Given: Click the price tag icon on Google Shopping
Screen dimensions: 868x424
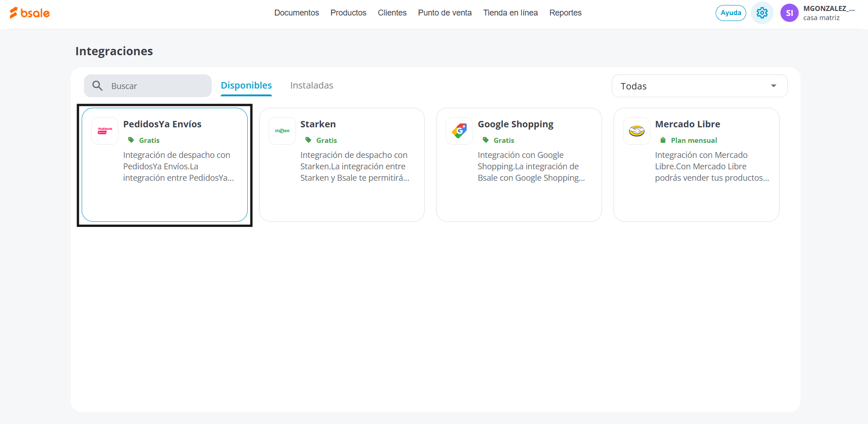Looking at the screenshot, I should tap(486, 140).
